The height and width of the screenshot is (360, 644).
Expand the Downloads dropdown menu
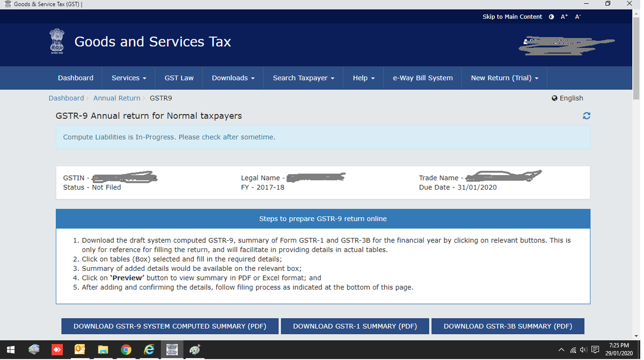coord(233,78)
